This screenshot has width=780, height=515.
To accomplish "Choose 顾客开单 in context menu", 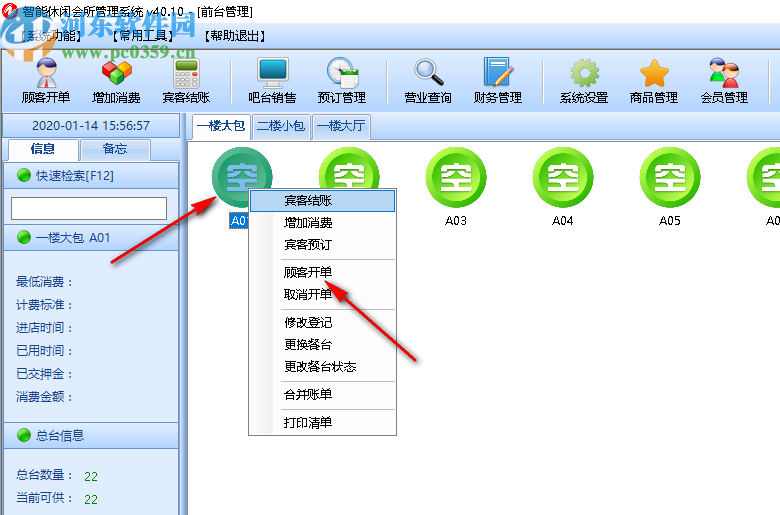I will coord(322,273).
